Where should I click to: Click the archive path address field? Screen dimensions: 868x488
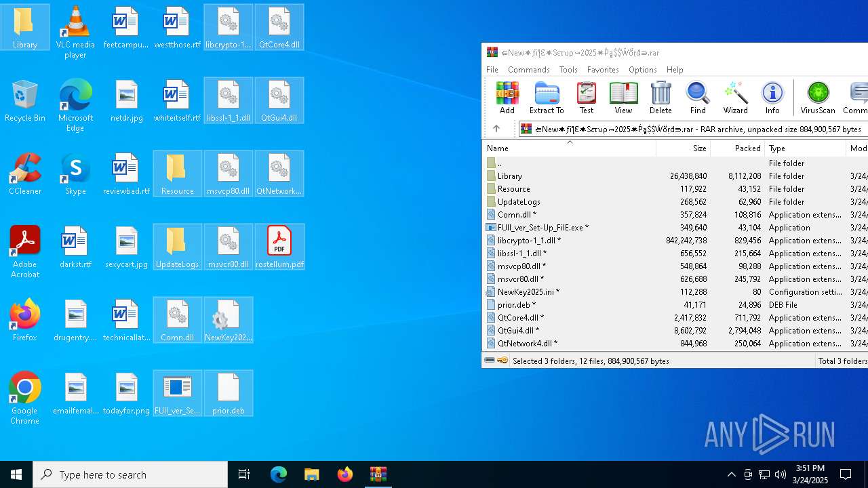coord(693,129)
